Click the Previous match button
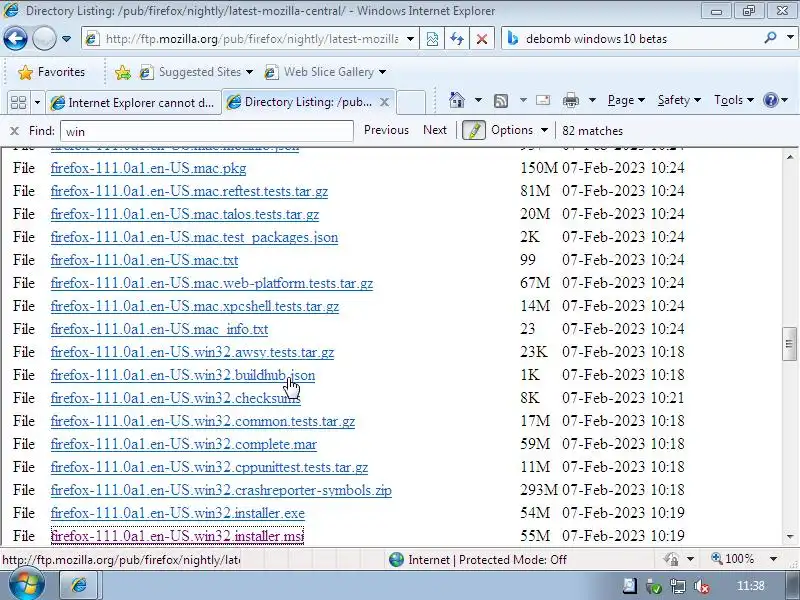The width and height of the screenshot is (800, 600). (x=386, y=130)
